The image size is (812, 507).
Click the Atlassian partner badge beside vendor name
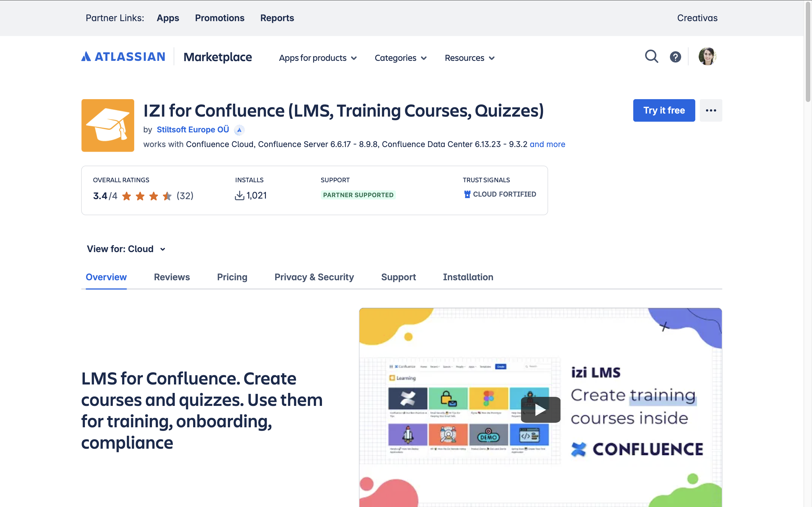[x=239, y=130]
